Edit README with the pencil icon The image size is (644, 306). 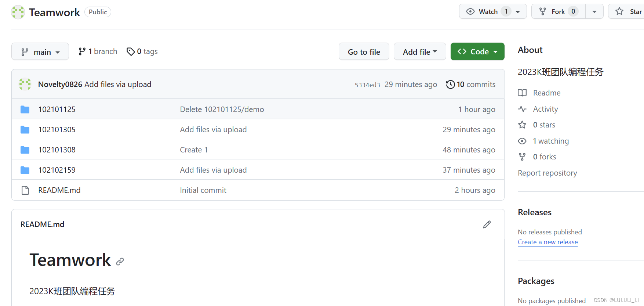[487, 224]
